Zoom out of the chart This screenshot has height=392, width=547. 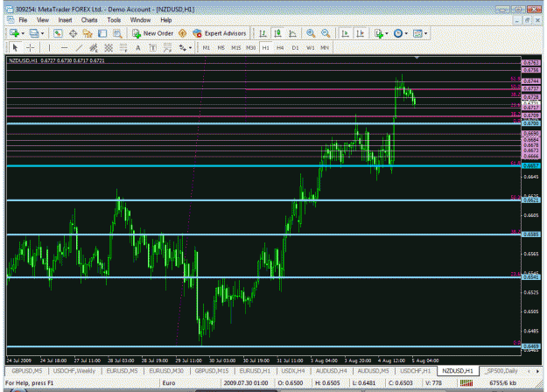(x=326, y=33)
